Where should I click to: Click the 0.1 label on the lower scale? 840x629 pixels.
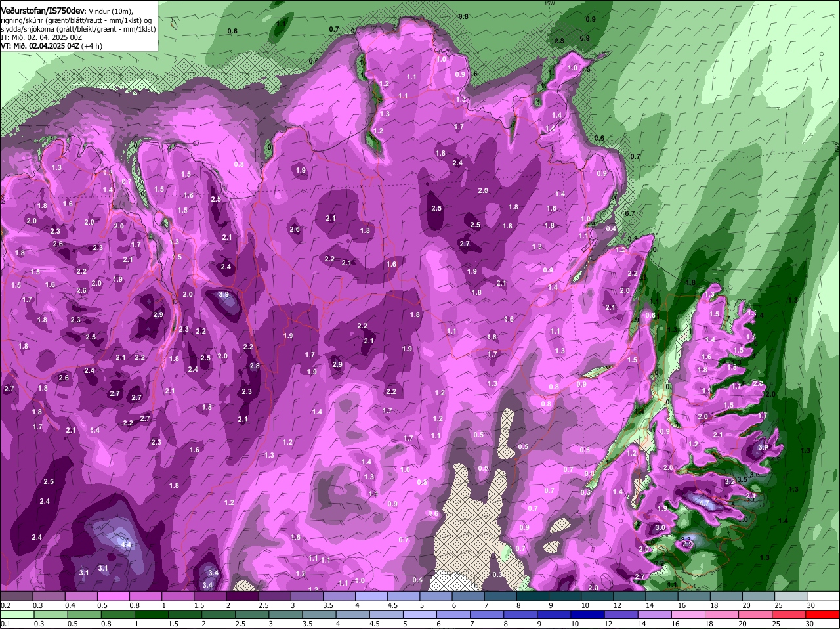[x=6, y=624]
